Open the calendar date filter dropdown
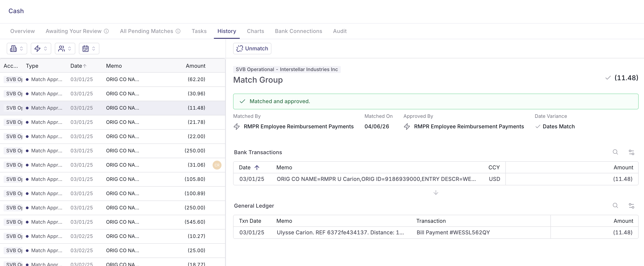The height and width of the screenshot is (266, 644). [x=89, y=49]
